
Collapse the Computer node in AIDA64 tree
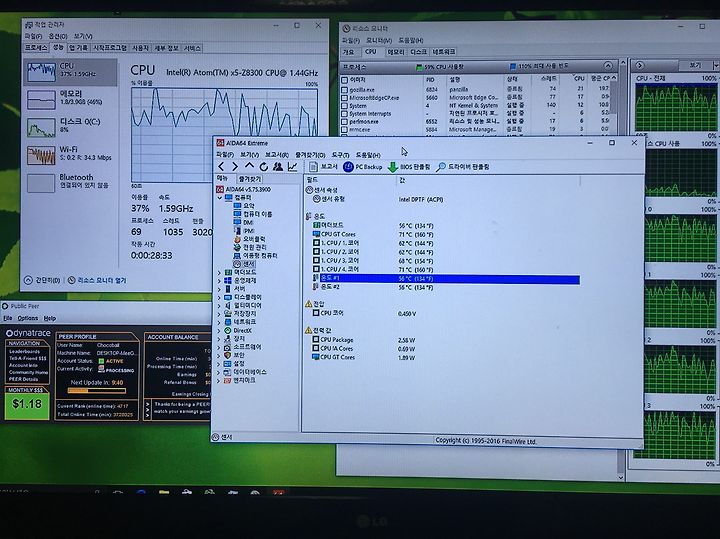pyautogui.click(x=219, y=198)
